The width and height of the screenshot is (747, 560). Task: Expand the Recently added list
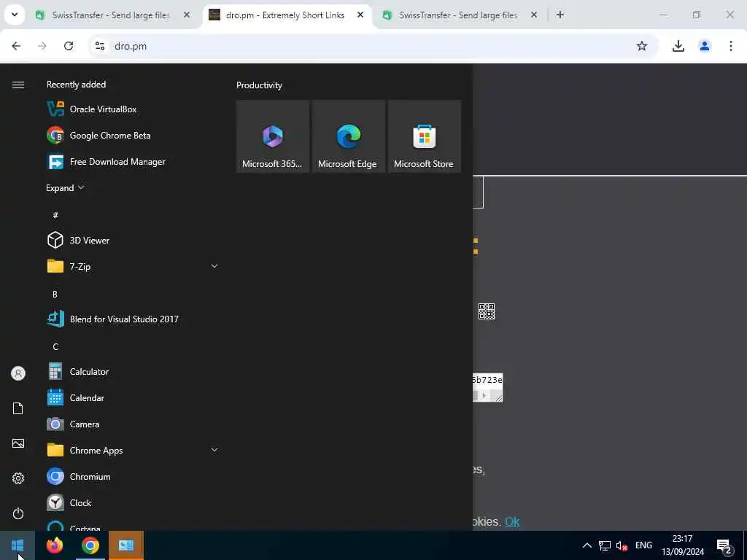tap(65, 188)
